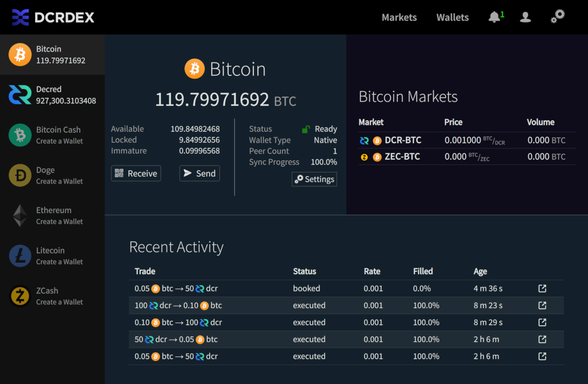Viewport: 588px width, 384px height.
Task: Open Bitcoin wallet Settings
Action: click(x=314, y=179)
